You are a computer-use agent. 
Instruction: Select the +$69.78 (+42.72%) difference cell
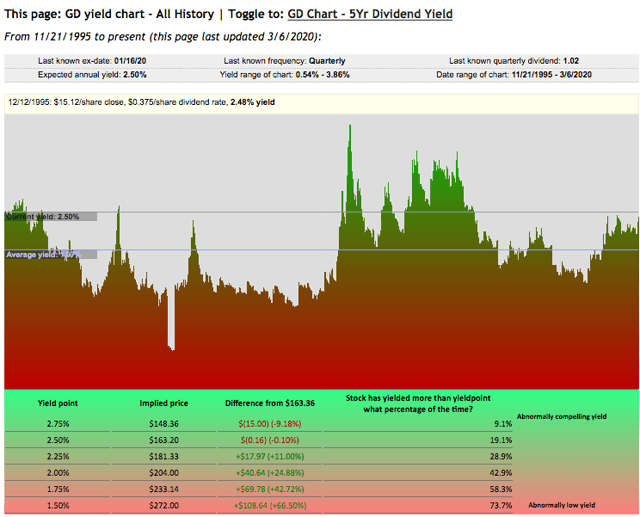(270, 489)
